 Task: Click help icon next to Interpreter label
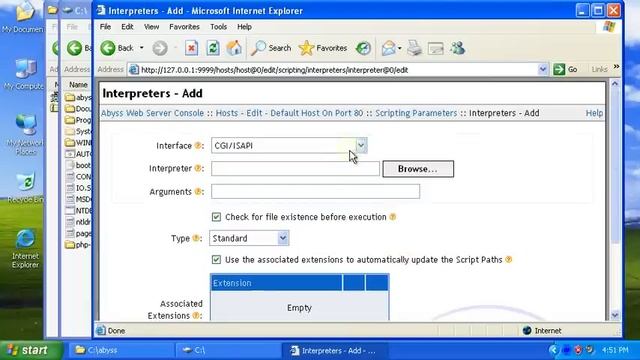pos(198,168)
